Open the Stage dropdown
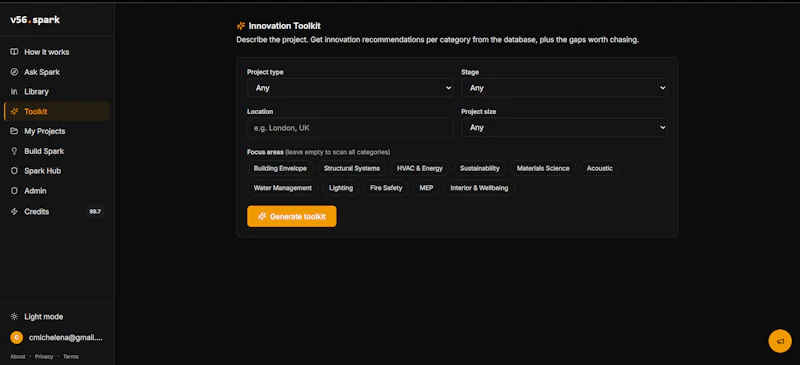 pos(564,88)
